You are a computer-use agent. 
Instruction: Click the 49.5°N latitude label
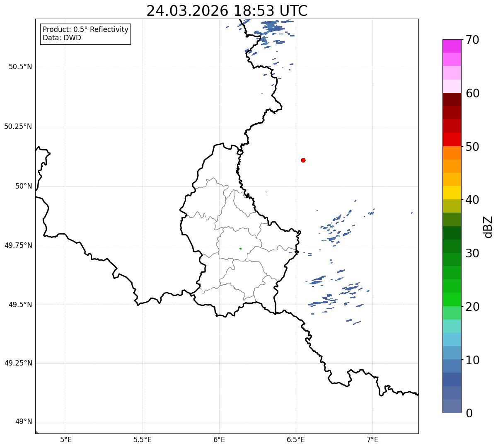(x=20, y=305)
